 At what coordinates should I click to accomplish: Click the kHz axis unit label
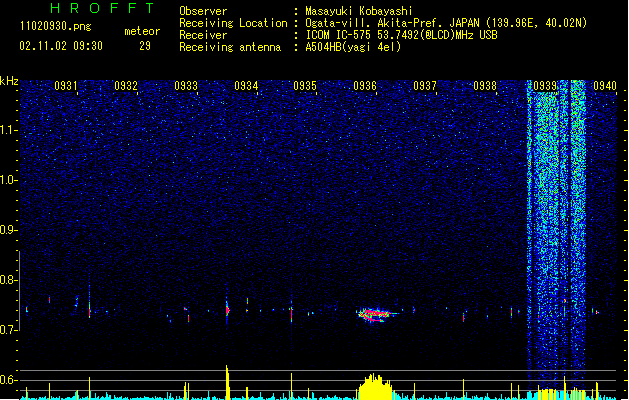pos(9,81)
